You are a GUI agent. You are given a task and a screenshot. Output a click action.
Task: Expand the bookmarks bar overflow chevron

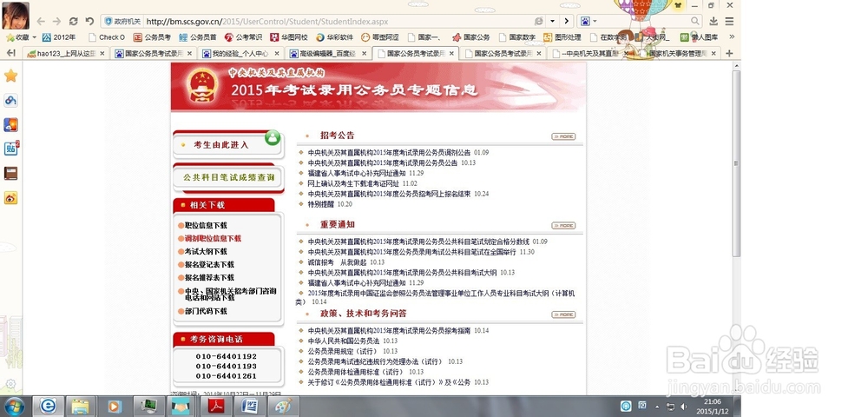pyautogui.click(x=731, y=37)
